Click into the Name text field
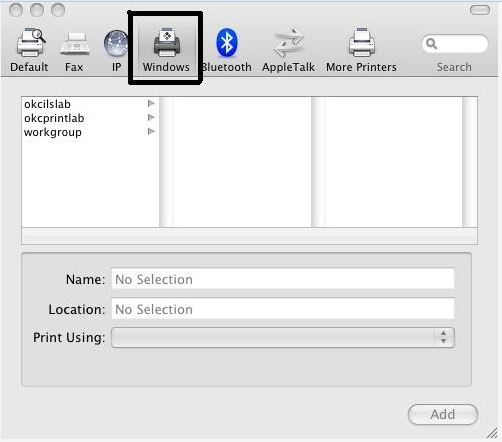Viewport: 502px width, 442px height. click(283, 279)
